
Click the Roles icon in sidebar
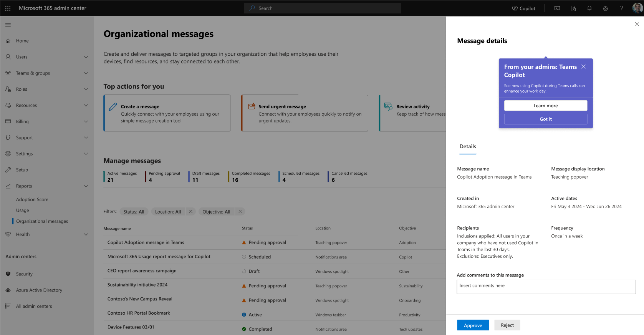click(x=8, y=89)
